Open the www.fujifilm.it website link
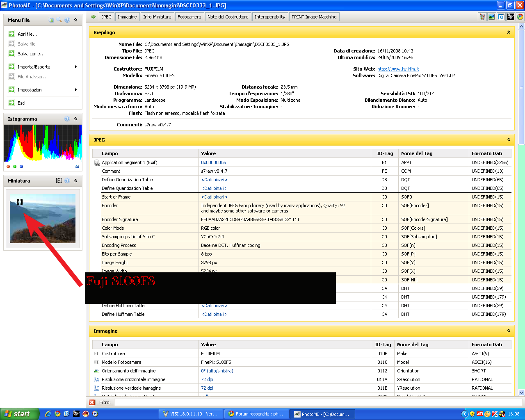The image size is (525, 420). [398, 69]
